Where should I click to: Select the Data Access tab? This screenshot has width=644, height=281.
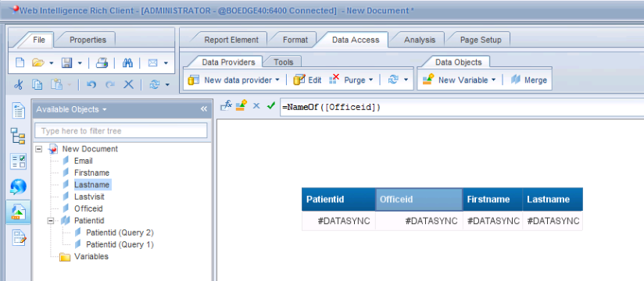point(356,40)
